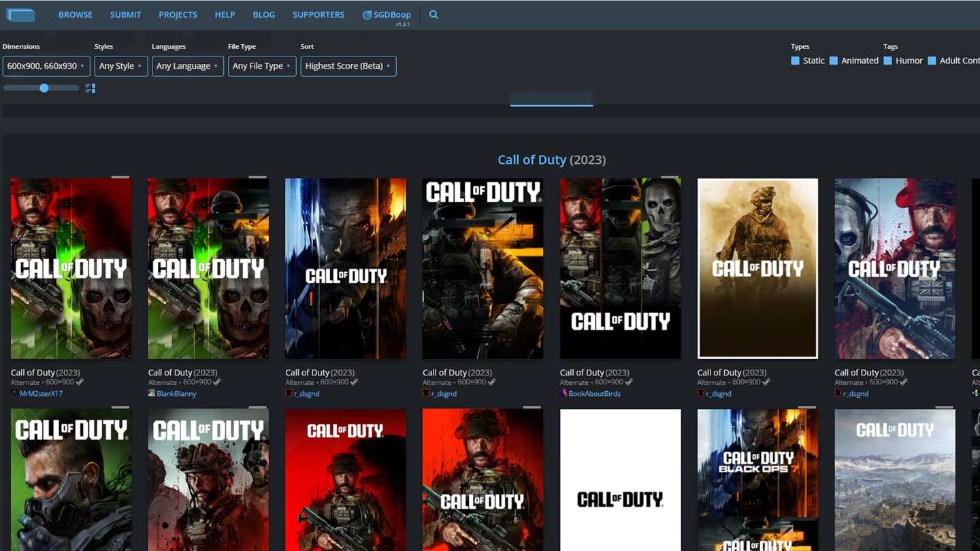The height and width of the screenshot is (551, 980).
Task: Click MrM2sterX17's avatar icon
Action: [x=14, y=393]
